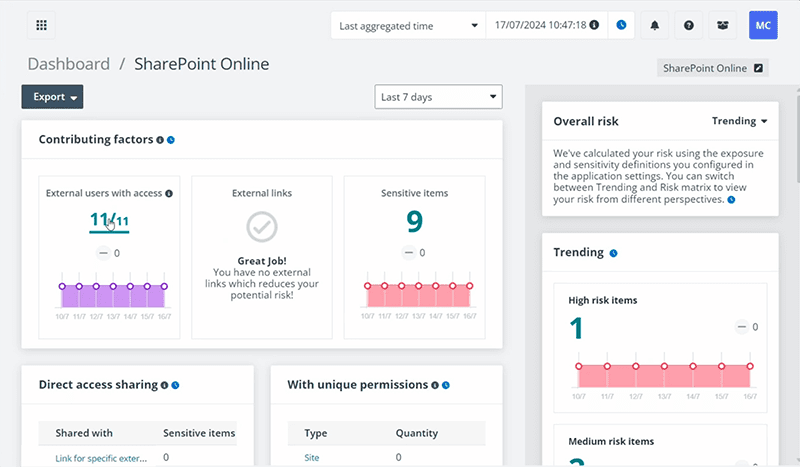This screenshot has width=800, height=467.
Task: Click the Medium risk items heading
Action: (611, 441)
